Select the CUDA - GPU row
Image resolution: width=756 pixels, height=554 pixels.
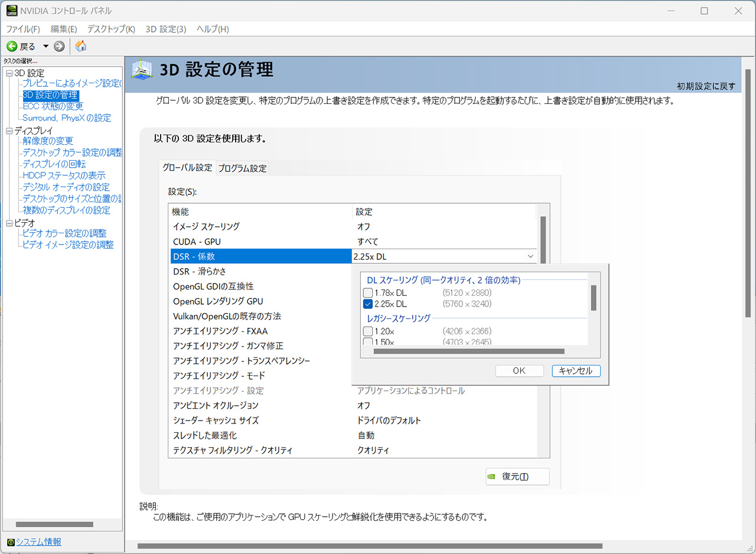[353, 242]
